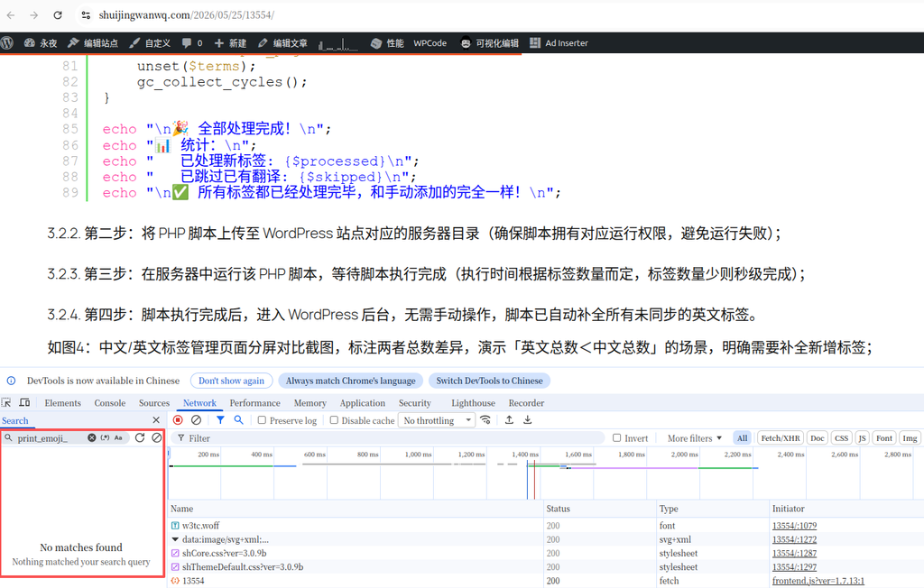Click the print_emoji_ search field
The height and width of the screenshot is (588, 924).
click(x=50, y=437)
